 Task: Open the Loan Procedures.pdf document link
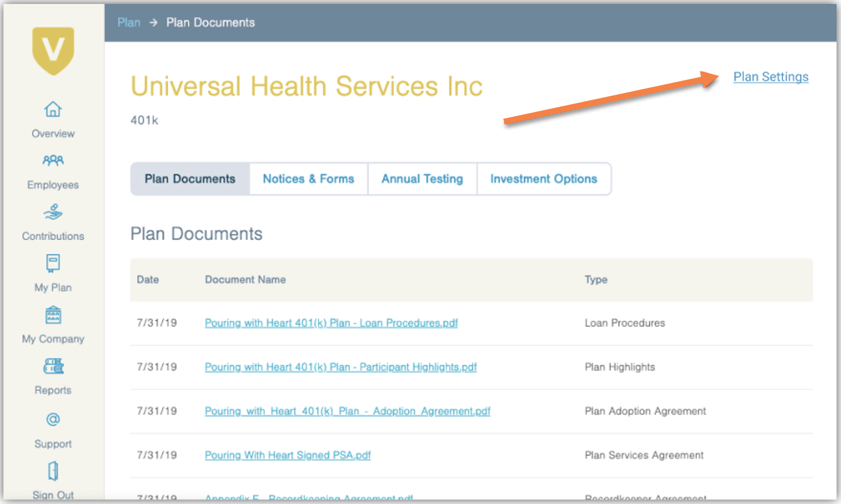(331, 323)
